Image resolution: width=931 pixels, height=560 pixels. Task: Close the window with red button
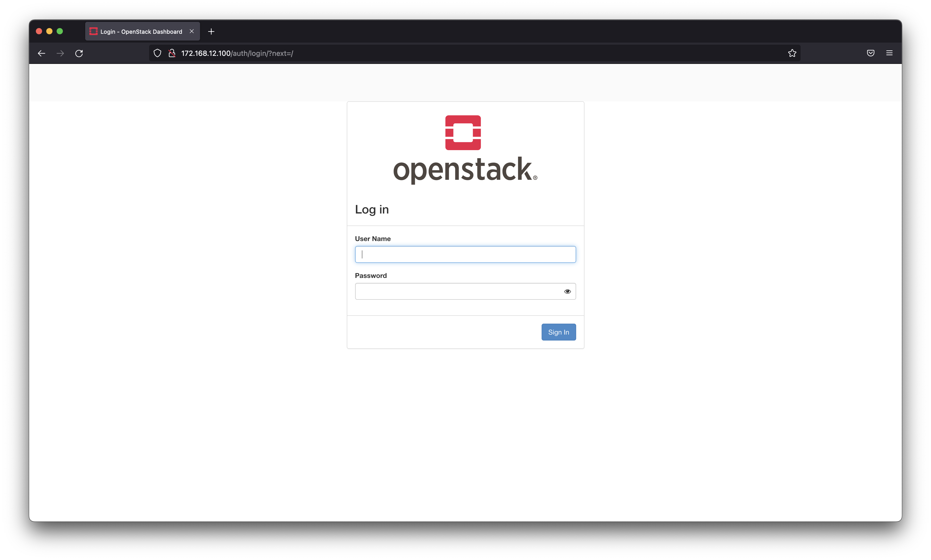click(39, 31)
